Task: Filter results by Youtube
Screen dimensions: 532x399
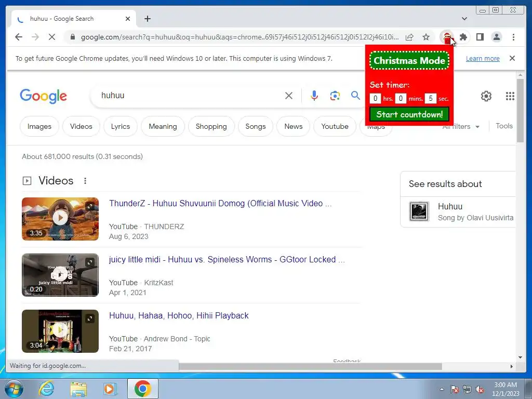Action: click(x=335, y=126)
